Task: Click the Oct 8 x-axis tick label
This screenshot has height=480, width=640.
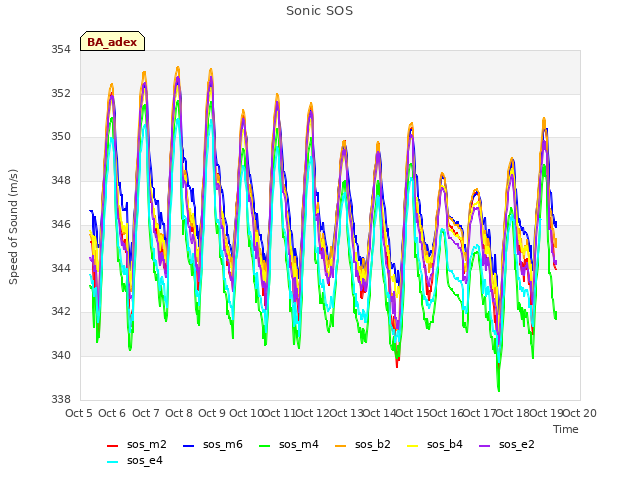Action: coord(179,413)
